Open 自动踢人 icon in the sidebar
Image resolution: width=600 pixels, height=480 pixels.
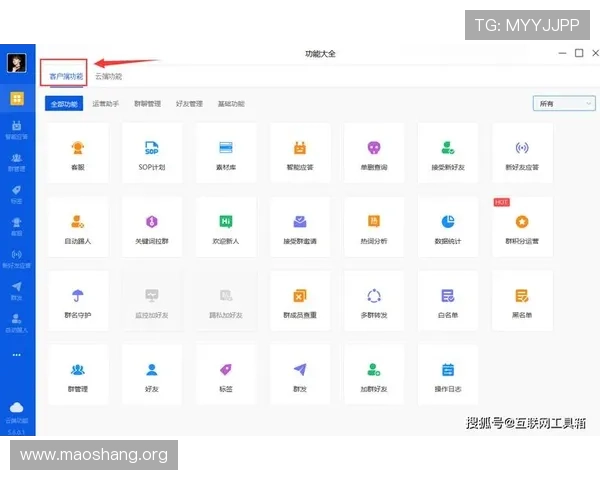[x=16, y=323]
